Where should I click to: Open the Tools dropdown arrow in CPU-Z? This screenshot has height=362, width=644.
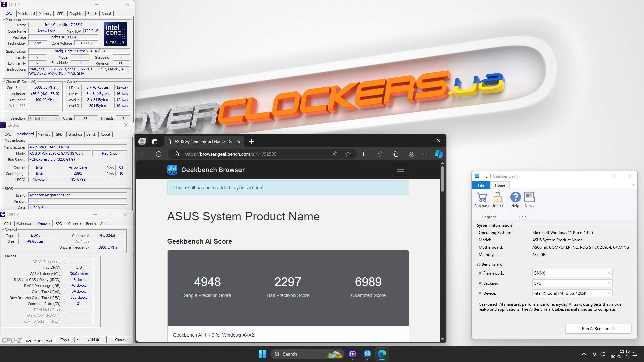[x=77, y=340]
